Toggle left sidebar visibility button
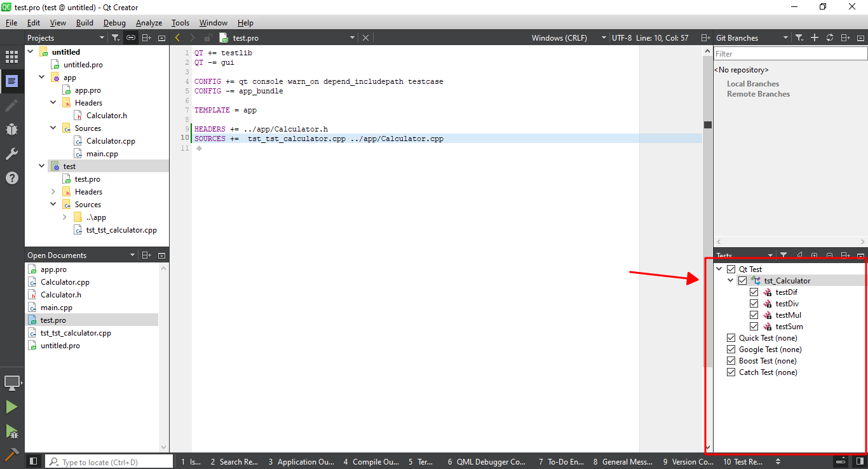 point(34,461)
